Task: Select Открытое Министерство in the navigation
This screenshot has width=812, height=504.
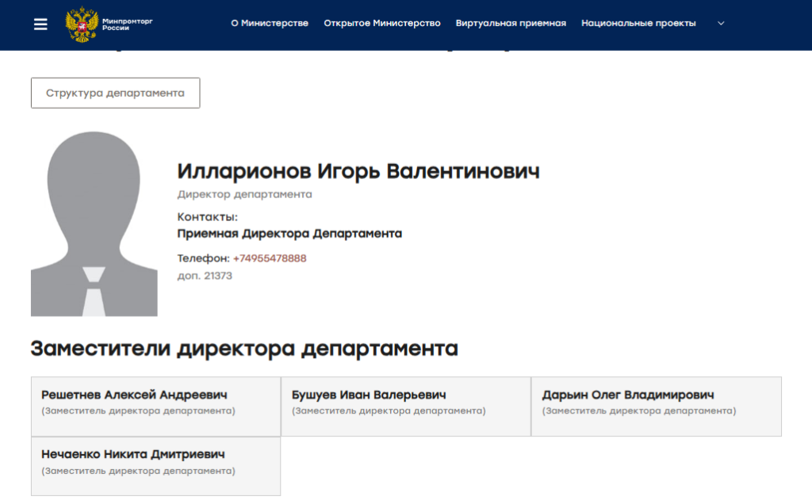Action: pos(382,23)
